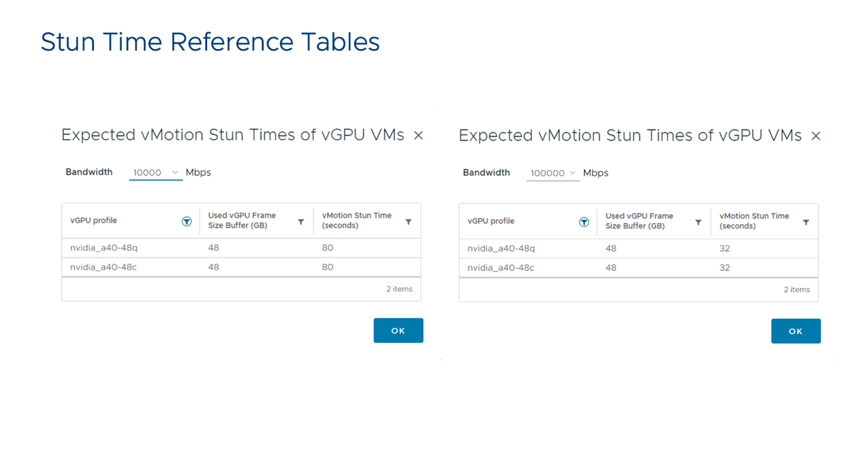Click OK on the right dialog
Image resolution: width=868 pixels, height=463 pixels.
click(796, 331)
